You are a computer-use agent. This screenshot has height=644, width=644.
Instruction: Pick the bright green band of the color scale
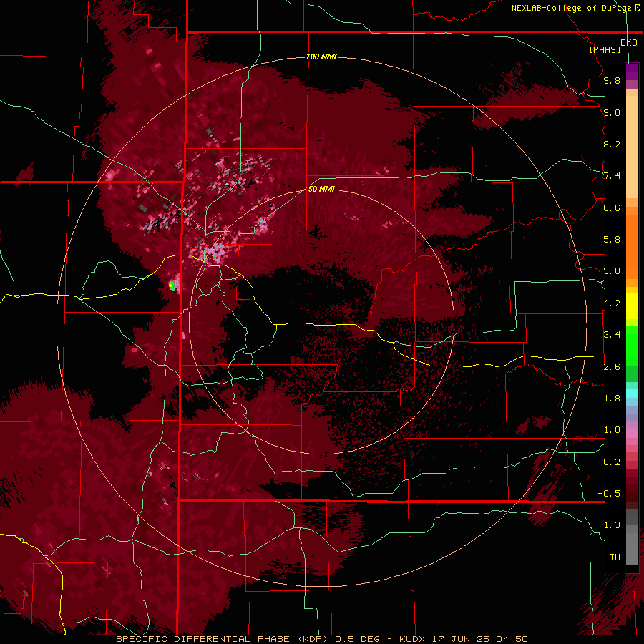click(x=632, y=345)
